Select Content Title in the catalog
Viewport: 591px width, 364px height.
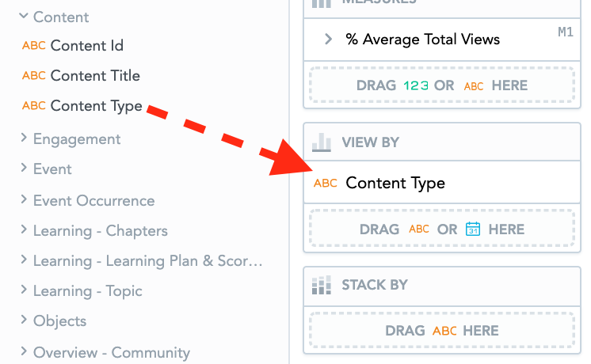click(95, 76)
